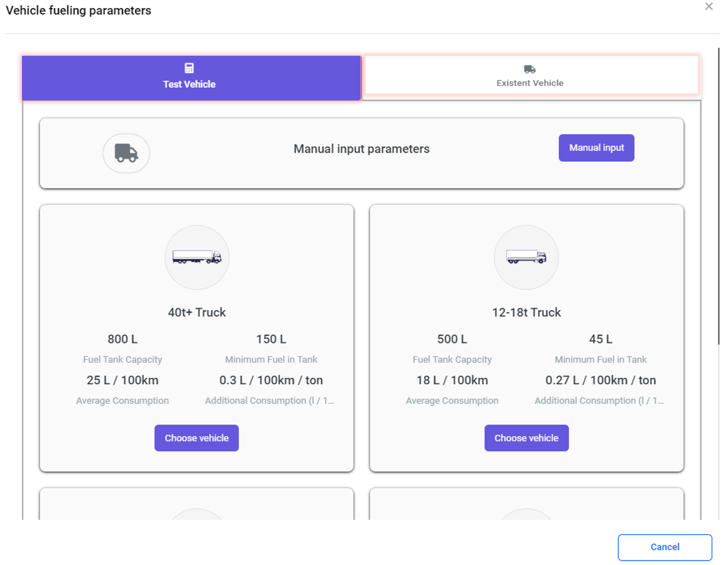The width and height of the screenshot is (728, 565).
Task: Choose vehicle for the 40t+ Truck
Action: point(197,438)
